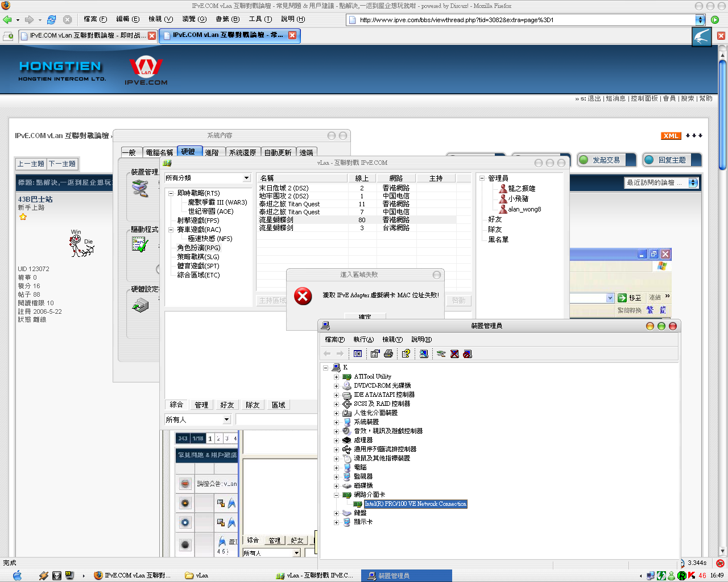Open the Firefox 工具 (T) menu

[260, 19]
